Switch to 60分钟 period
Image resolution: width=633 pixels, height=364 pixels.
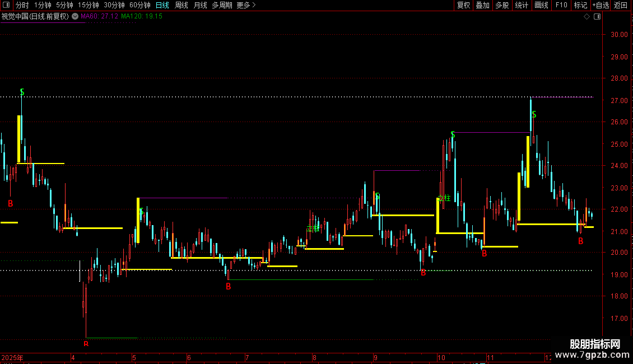pyautogui.click(x=139, y=5)
